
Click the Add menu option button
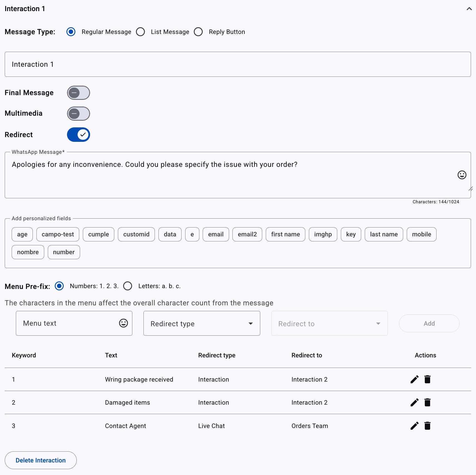click(429, 323)
